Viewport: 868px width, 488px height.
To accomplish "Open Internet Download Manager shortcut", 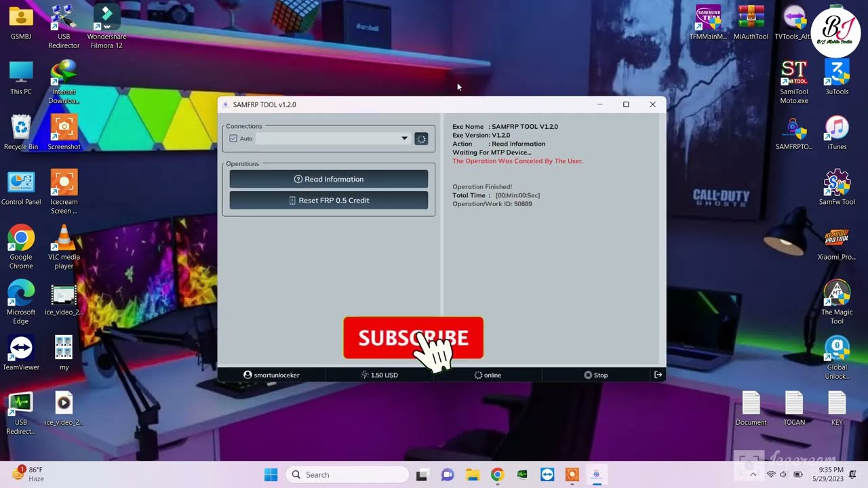I will coord(64,82).
